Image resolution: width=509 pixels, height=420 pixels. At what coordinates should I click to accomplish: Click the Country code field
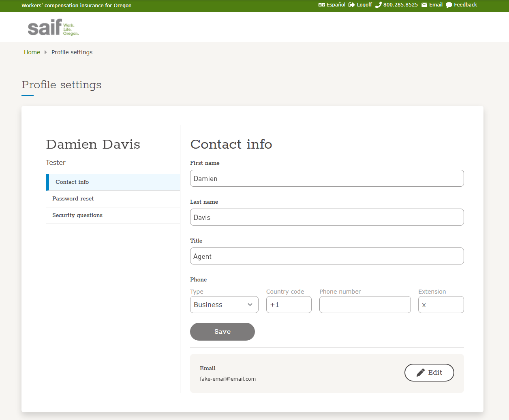click(x=289, y=305)
